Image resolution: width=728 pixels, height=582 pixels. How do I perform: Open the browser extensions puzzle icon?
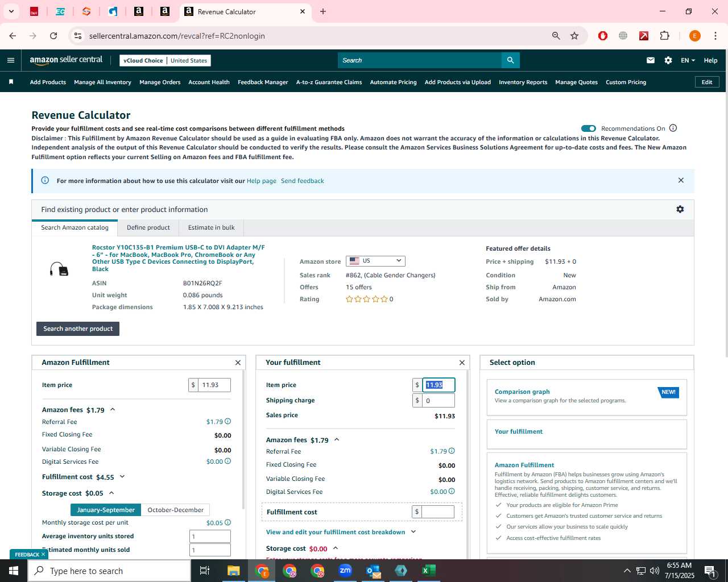point(664,36)
